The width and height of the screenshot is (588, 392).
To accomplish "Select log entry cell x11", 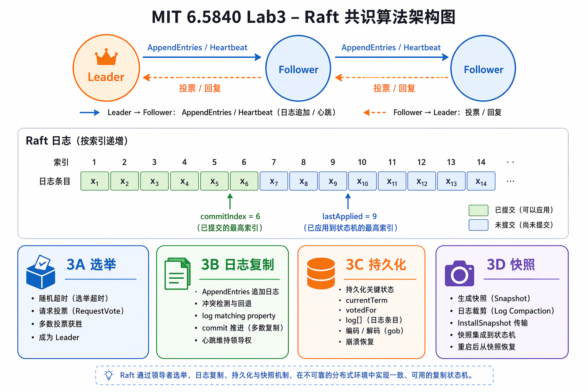I will coord(392,181).
